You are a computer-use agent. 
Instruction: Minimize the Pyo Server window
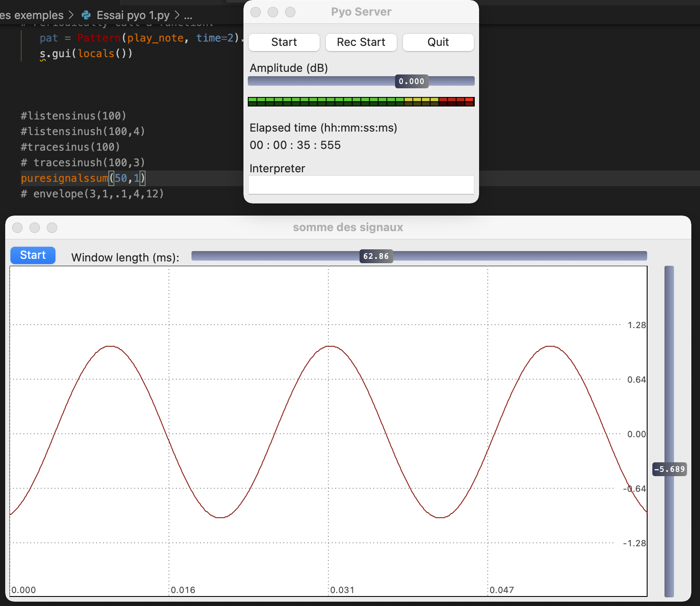pyautogui.click(x=273, y=12)
